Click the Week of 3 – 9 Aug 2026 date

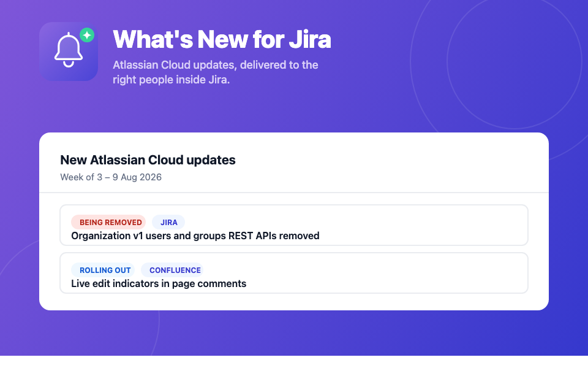(111, 177)
